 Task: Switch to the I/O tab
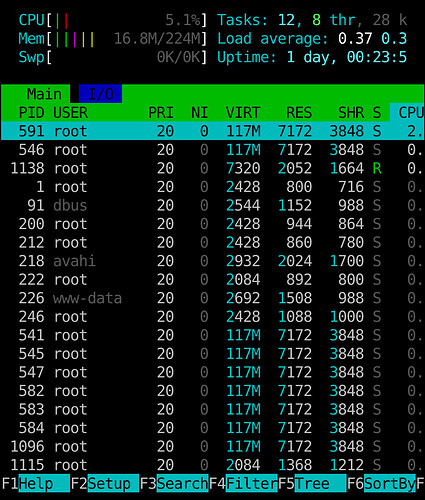100,94
